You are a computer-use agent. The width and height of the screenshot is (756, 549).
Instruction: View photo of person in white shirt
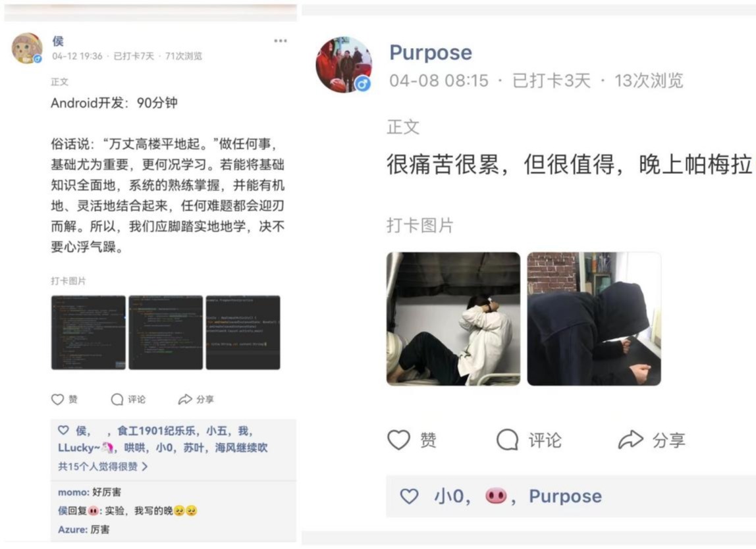point(453,319)
